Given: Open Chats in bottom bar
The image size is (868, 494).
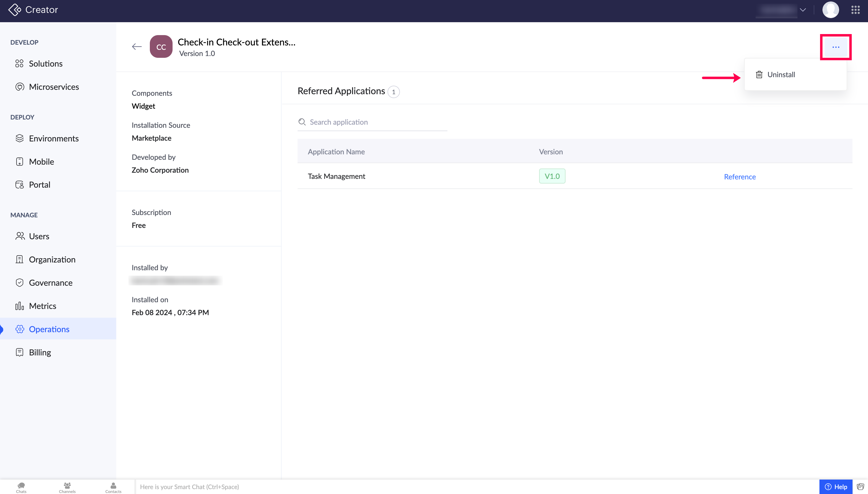Looking at the screenshot, I should pyautogui.click(x=21, y=487).
